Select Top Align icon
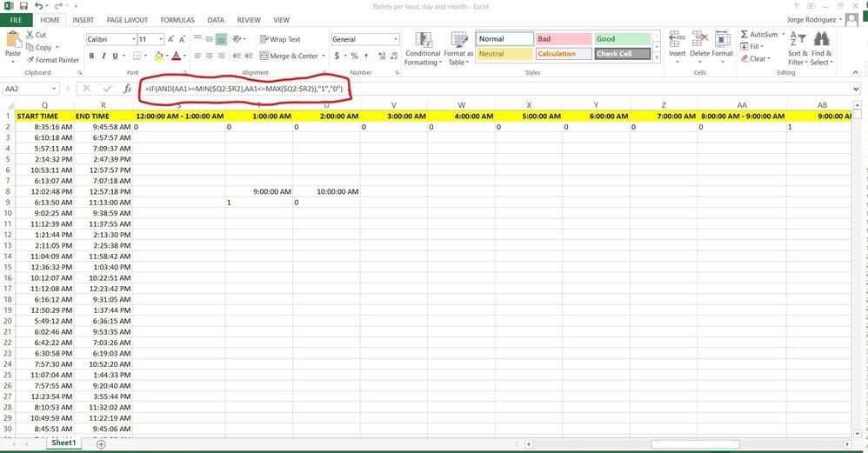The width and height of the screenshot is (868, 453). click(x=197, y=39)
